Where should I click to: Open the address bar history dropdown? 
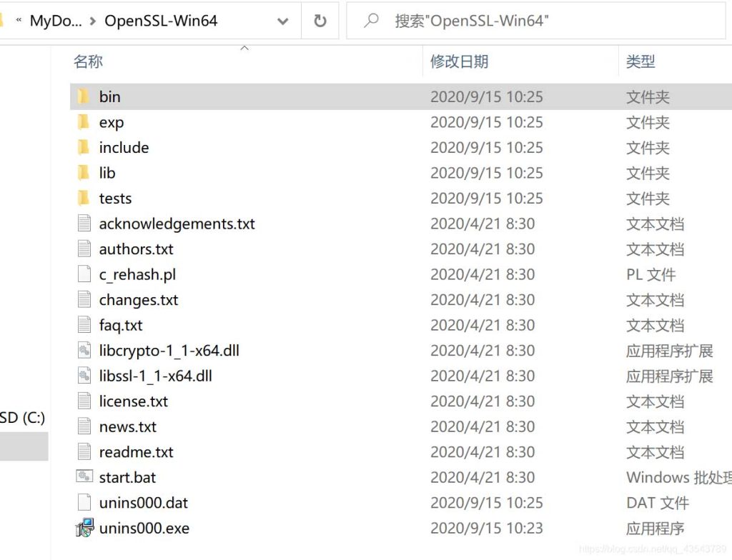click(282, 21)
